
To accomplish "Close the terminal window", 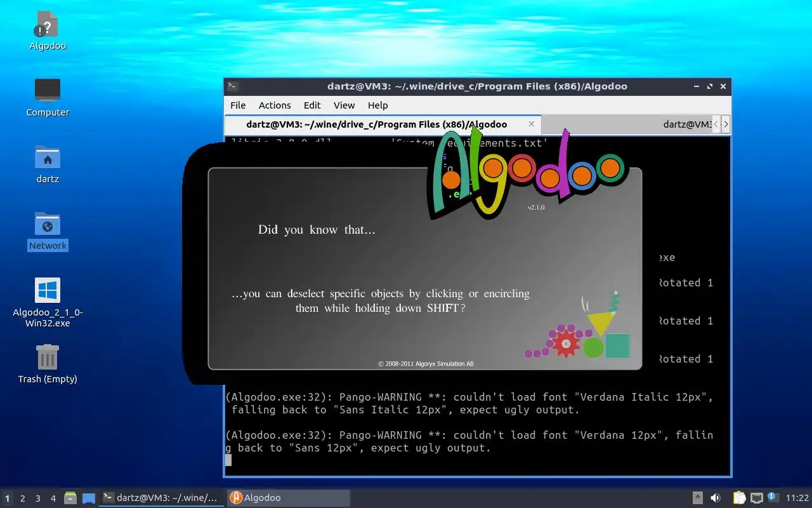I will pyautogui.click(x=723, y=86).
